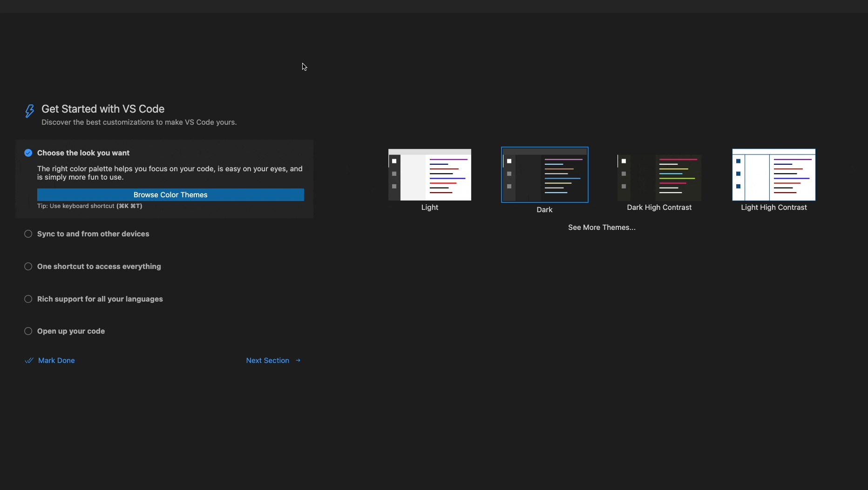Image resolution: width=868 pixels, height=490 pixels.
Task: Choose the Light High Contrast theme preview
Action: [x=774, y=175]
